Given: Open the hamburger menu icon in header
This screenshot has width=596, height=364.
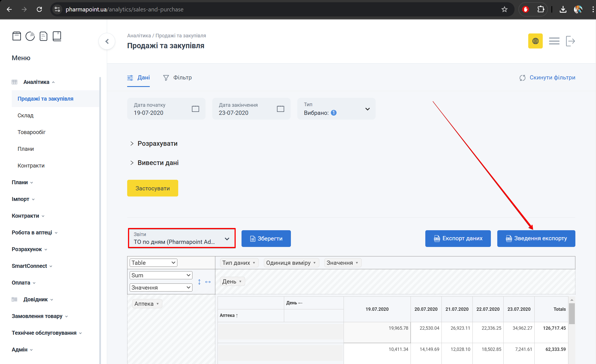Looking at the screenshot, I should tap(554, 41).
